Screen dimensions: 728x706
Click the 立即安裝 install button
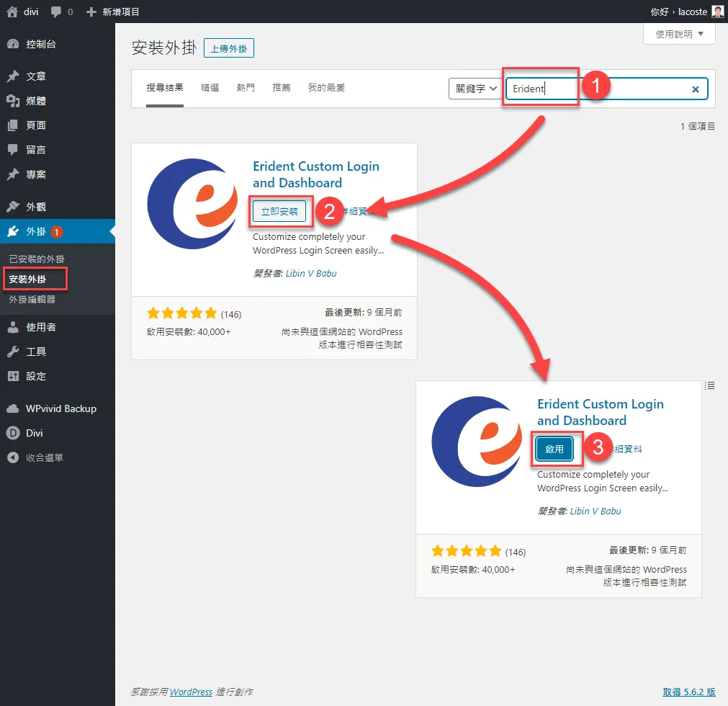(x=279, y=211)
